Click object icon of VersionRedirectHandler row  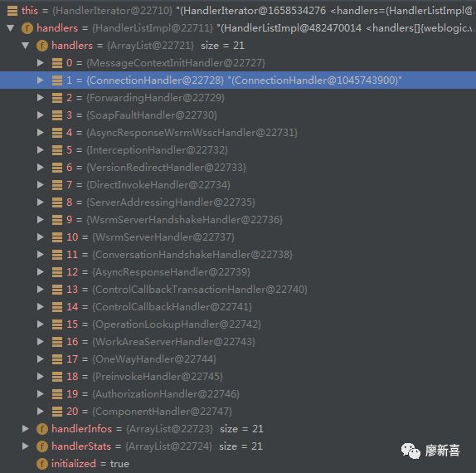[57, 168]
